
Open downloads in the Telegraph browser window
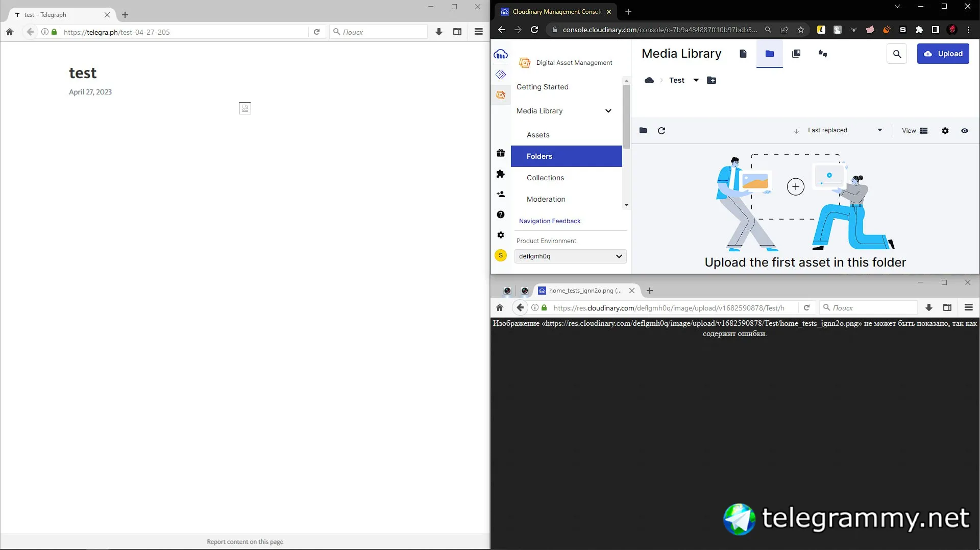click(439, 32)
